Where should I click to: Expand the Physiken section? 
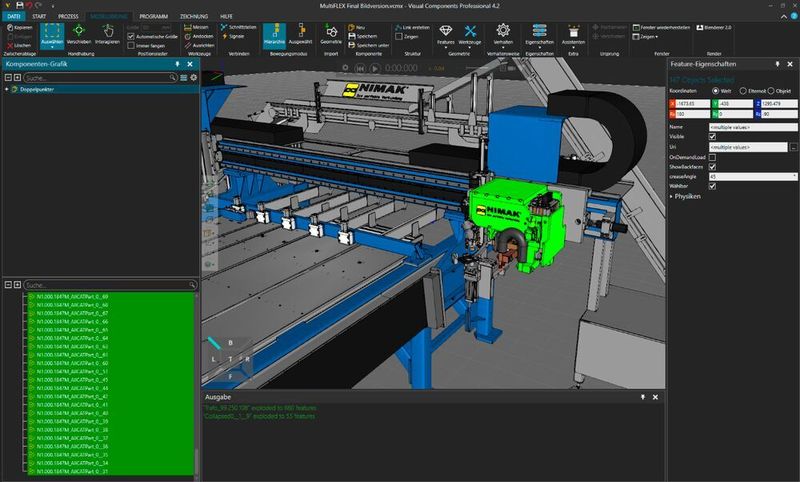[x=685, y=196]
